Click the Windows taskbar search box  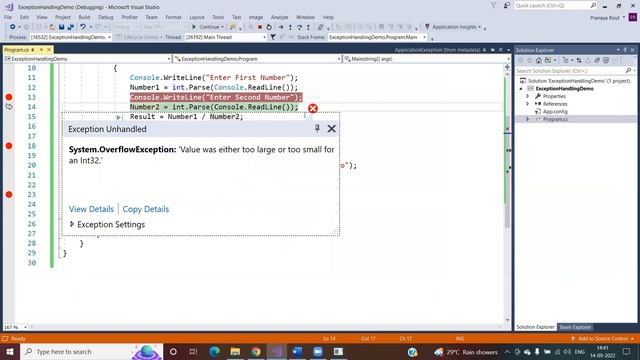pyautogui.click(x=91, y=351)
